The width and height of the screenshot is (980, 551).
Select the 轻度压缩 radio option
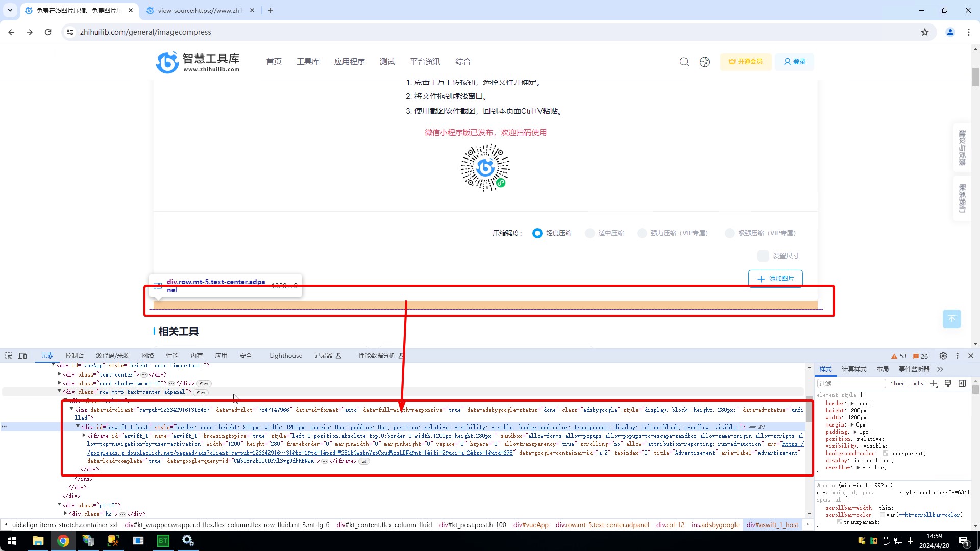537,233
